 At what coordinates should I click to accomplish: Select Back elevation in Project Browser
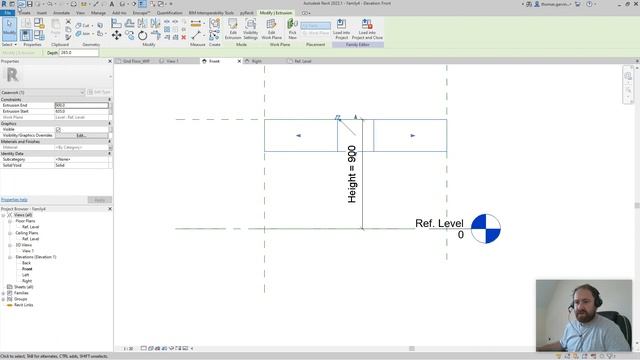click(27, 263)
